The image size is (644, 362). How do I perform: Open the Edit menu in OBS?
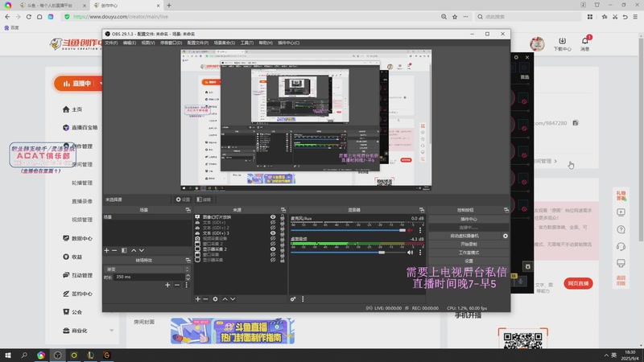pos(130,43)
